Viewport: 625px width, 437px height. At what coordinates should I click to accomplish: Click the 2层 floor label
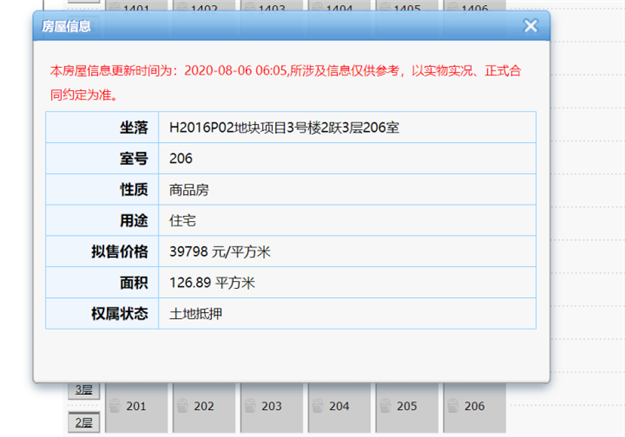coord(84,422)
